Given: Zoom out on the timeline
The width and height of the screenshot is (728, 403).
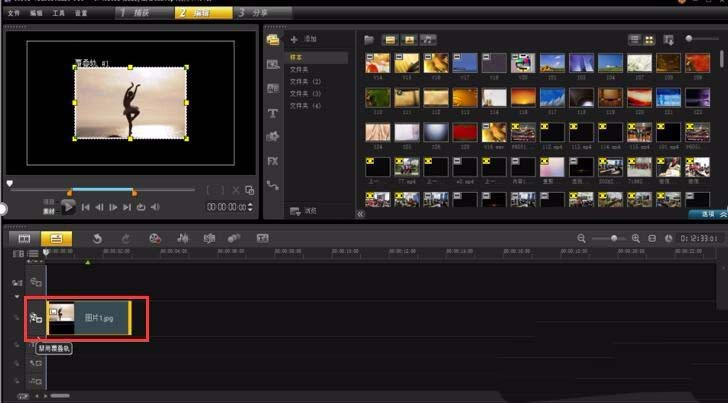Looking at the screenshot, I should pos(581,238).
